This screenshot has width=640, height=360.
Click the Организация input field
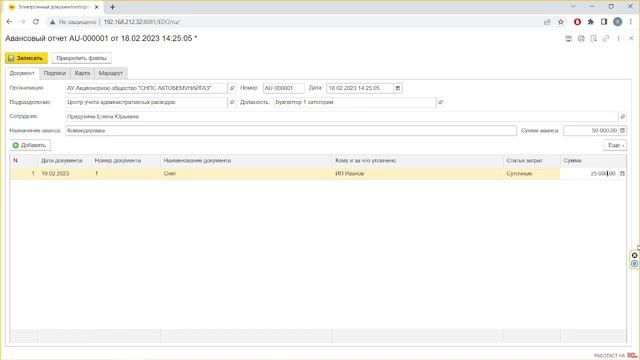[146, 88]
